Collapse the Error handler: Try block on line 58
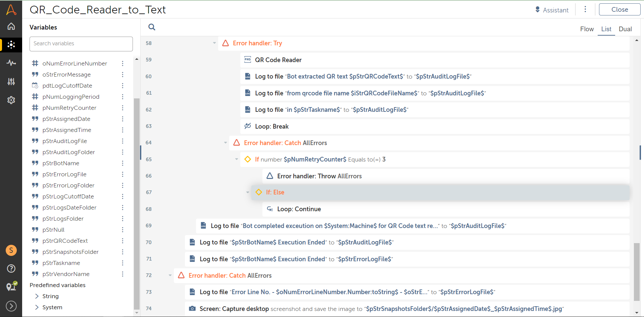The width and height of the screenshot is (644, 317). click(x=214, y=43)
